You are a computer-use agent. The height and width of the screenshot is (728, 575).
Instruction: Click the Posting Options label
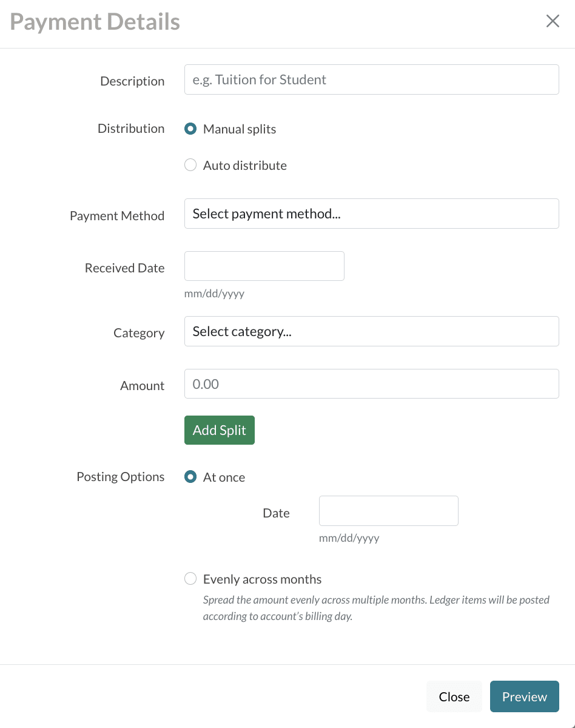[120, 477]
